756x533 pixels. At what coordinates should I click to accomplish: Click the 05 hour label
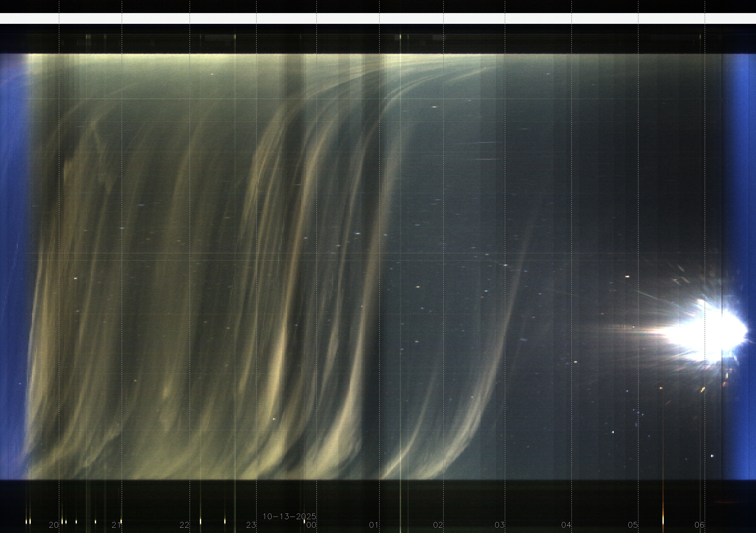(x=633, y=525)
